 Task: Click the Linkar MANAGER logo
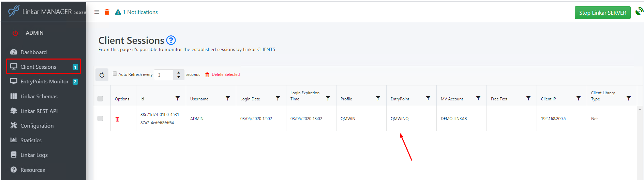pos(14,11)
